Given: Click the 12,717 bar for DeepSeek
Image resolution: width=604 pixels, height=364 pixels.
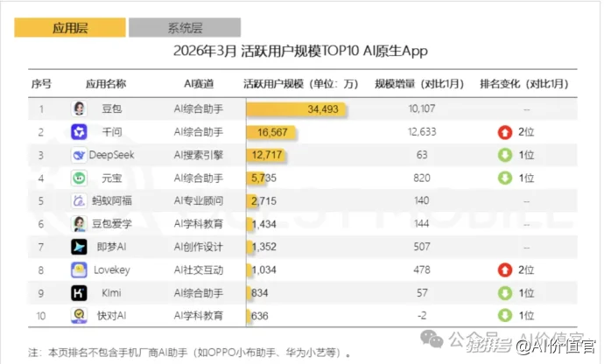Looking at the screenshot, I should pyautogui.click(x=266, y=155).
